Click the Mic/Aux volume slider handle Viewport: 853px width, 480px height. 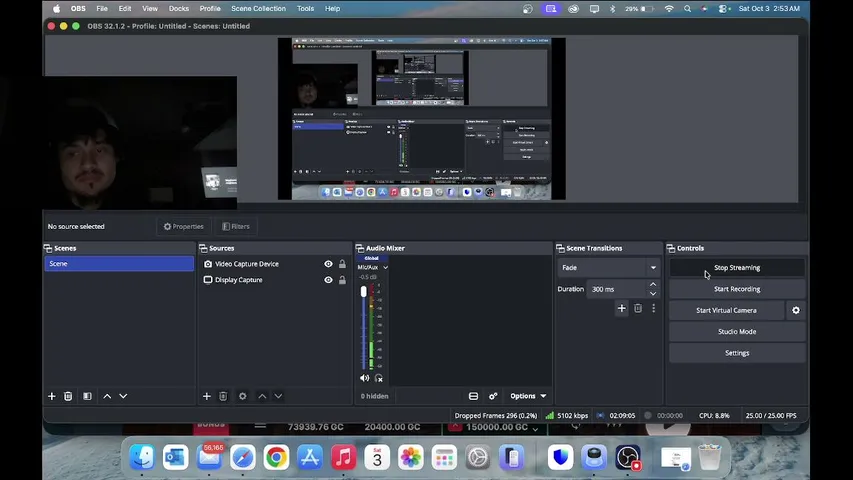[x=363, y=292]
